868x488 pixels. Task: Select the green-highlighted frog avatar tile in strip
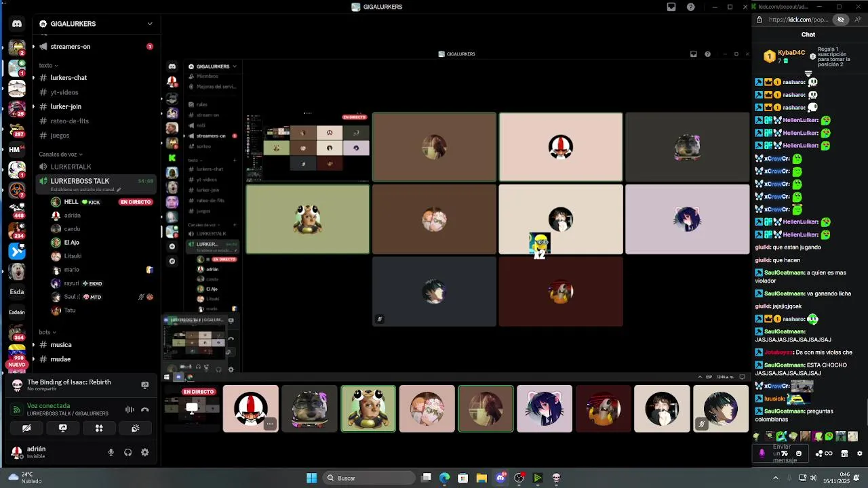pyautogui.click(x=368, y=409)
